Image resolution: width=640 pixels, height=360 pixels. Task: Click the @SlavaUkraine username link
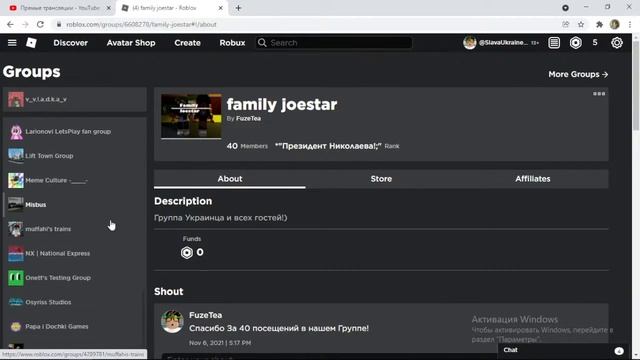503,42
